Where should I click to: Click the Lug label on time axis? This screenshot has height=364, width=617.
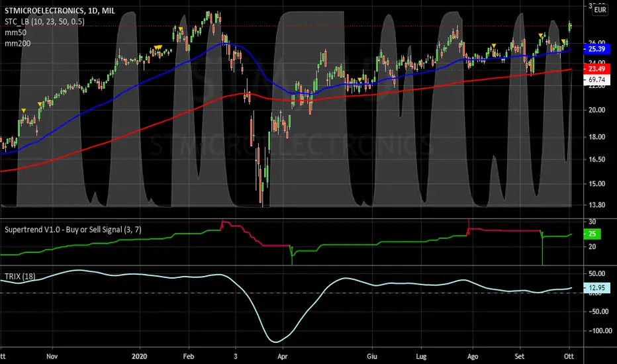(x=421, y=356)
